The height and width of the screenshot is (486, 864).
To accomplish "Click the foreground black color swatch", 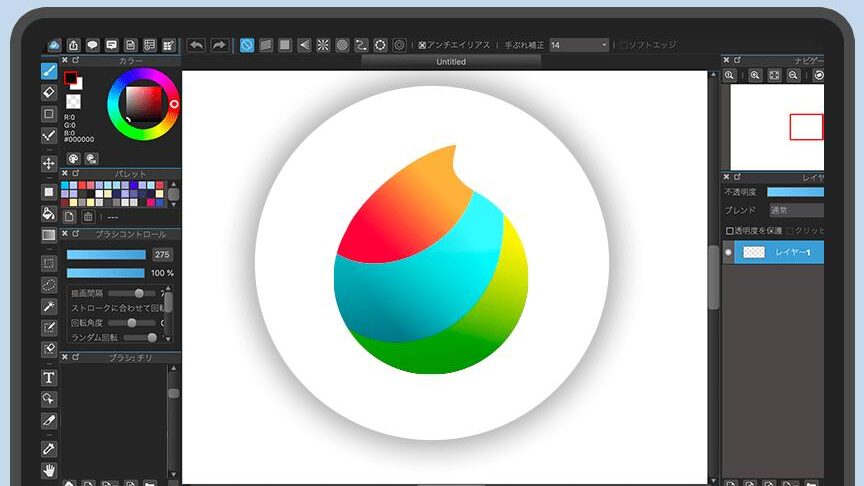I will tap(70, 78).
